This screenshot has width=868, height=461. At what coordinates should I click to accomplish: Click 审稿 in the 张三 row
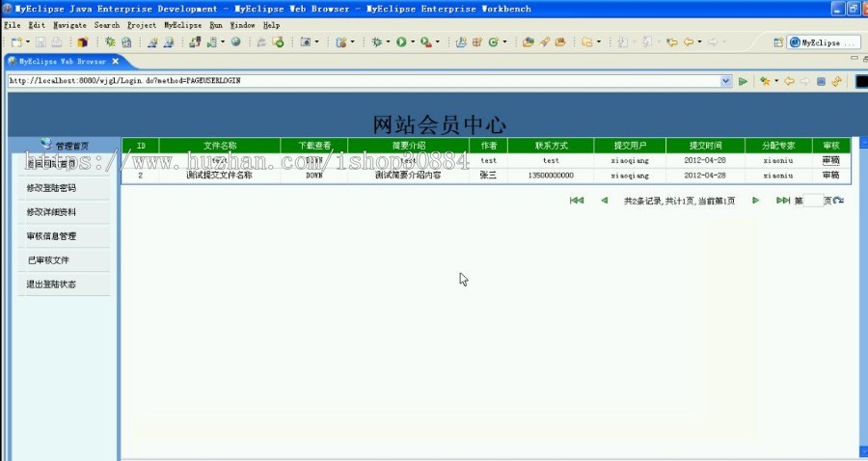pyautogui.click(x=831, y=176)
